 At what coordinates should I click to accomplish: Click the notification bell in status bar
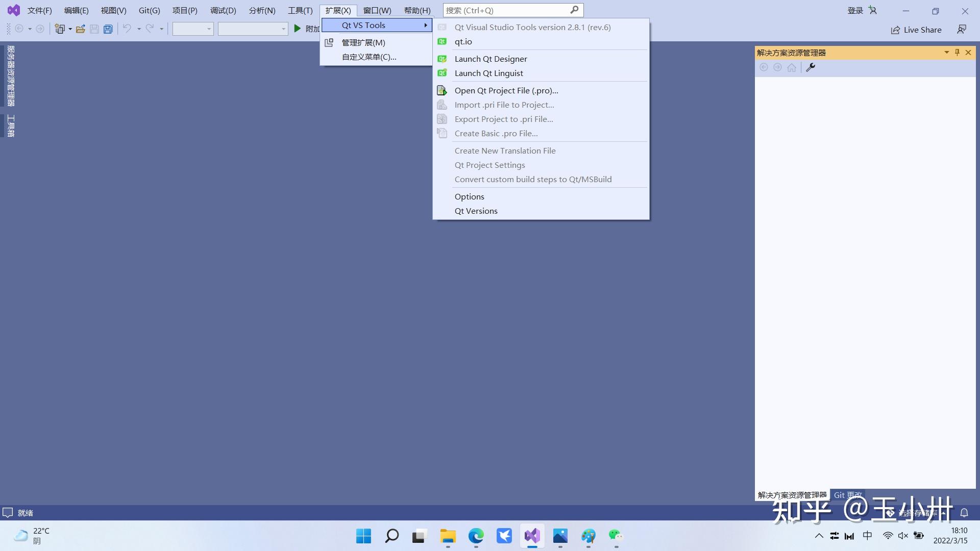tap(964, 513)
